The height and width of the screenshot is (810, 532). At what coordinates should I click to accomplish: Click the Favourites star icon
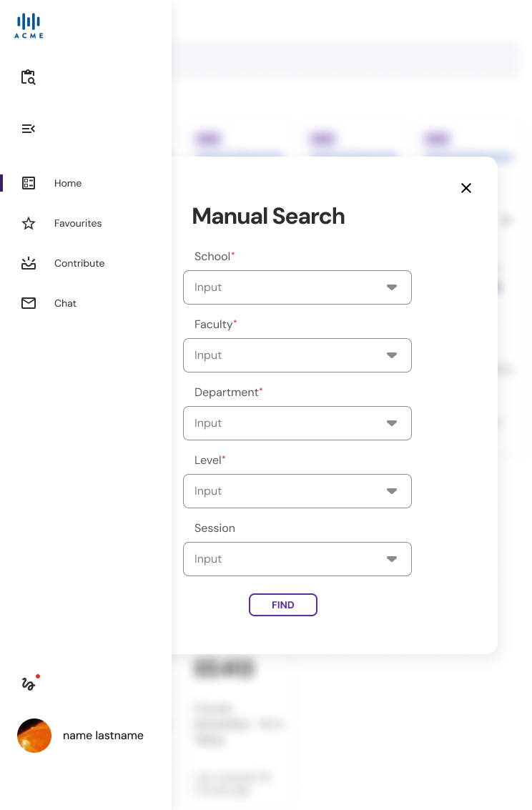tap(29, 223)
